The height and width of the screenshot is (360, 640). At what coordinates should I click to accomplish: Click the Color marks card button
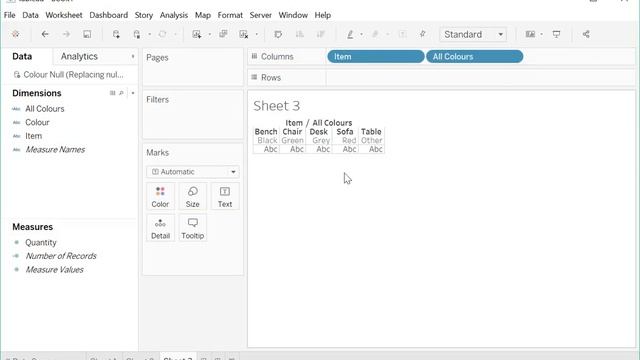click(x=160, y=197)
